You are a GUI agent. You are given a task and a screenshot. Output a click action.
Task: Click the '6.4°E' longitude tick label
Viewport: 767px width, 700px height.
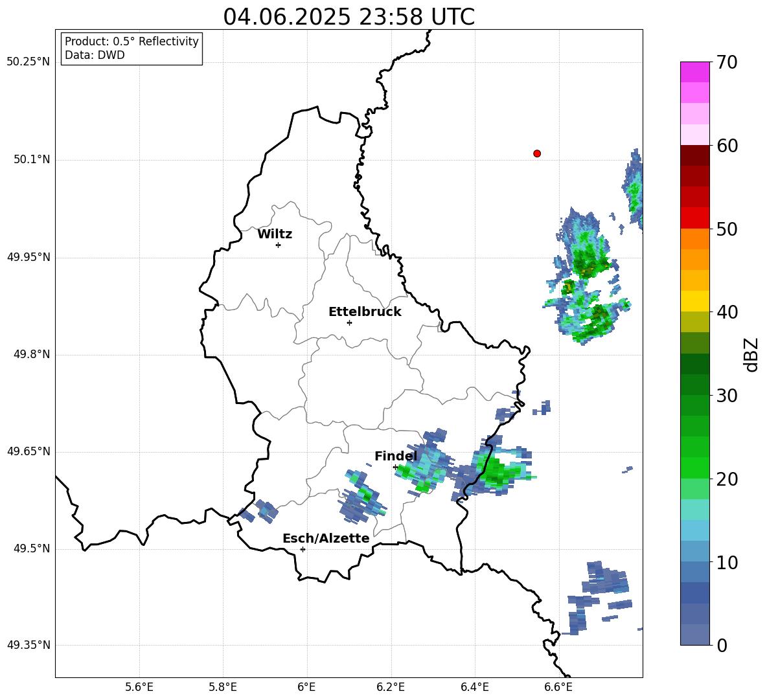pos(474,687)
